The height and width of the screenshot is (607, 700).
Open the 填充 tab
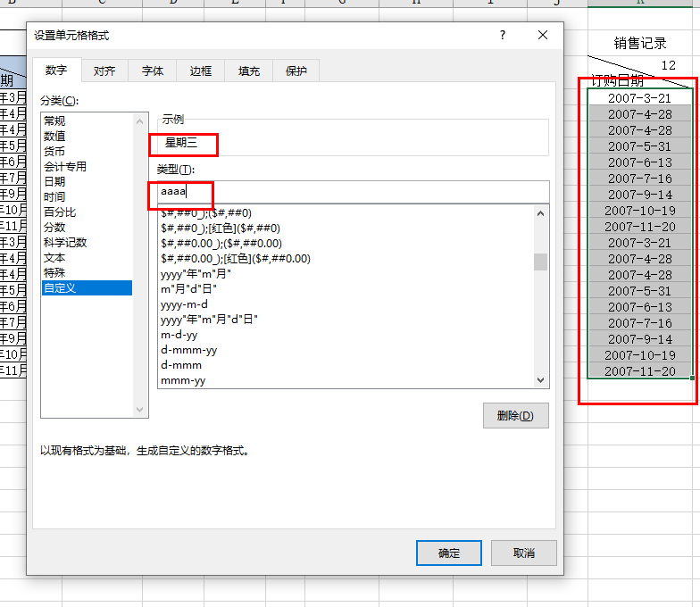tap(248, 71)
